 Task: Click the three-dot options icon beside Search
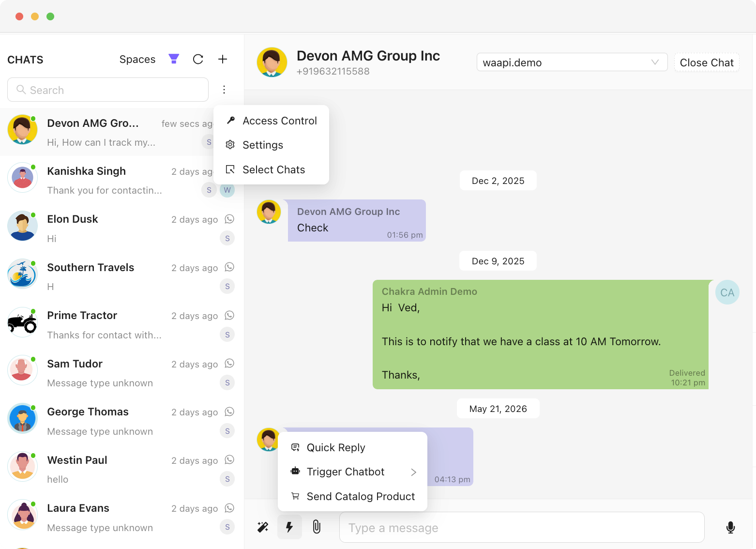tap(224, 90)
